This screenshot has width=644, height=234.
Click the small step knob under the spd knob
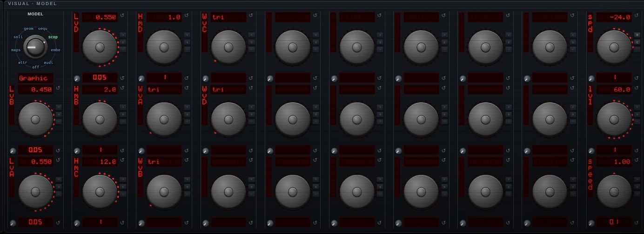(x=590, y=79)
